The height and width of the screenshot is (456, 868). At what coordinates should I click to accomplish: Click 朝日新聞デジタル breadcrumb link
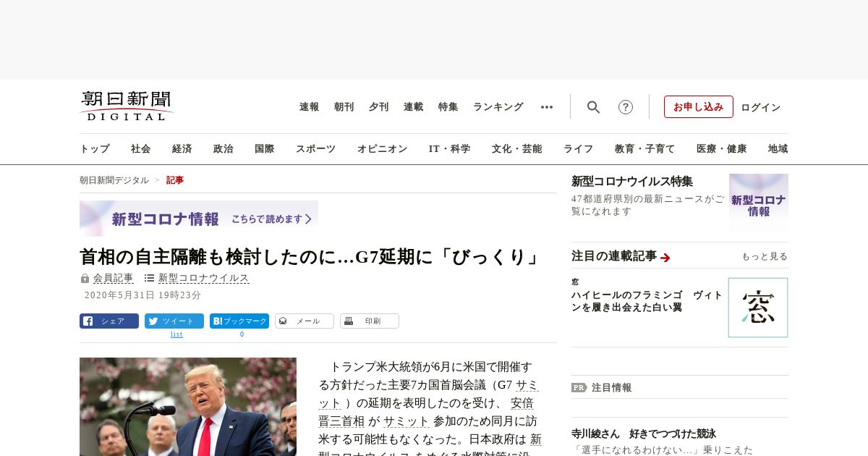click(114, 180)
